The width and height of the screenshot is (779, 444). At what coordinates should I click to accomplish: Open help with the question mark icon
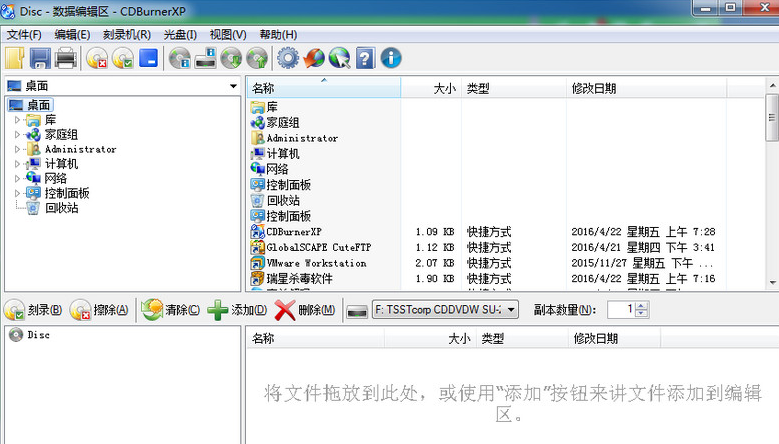pyautogui.click(x=365, y=58)
